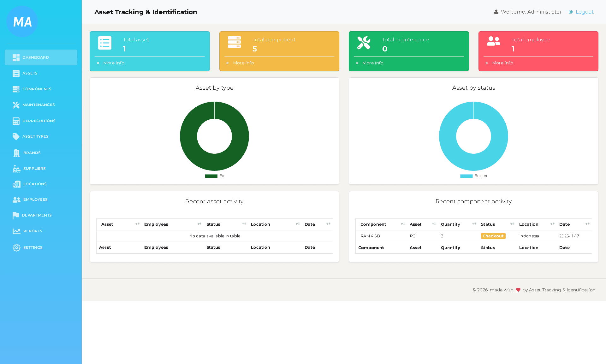Click the Checkout status badge

[x=493, y=236]
